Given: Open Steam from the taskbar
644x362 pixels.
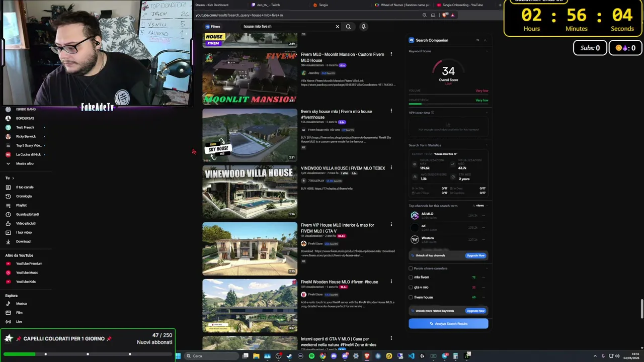Looking at the screenshot, I should point(289,356).
